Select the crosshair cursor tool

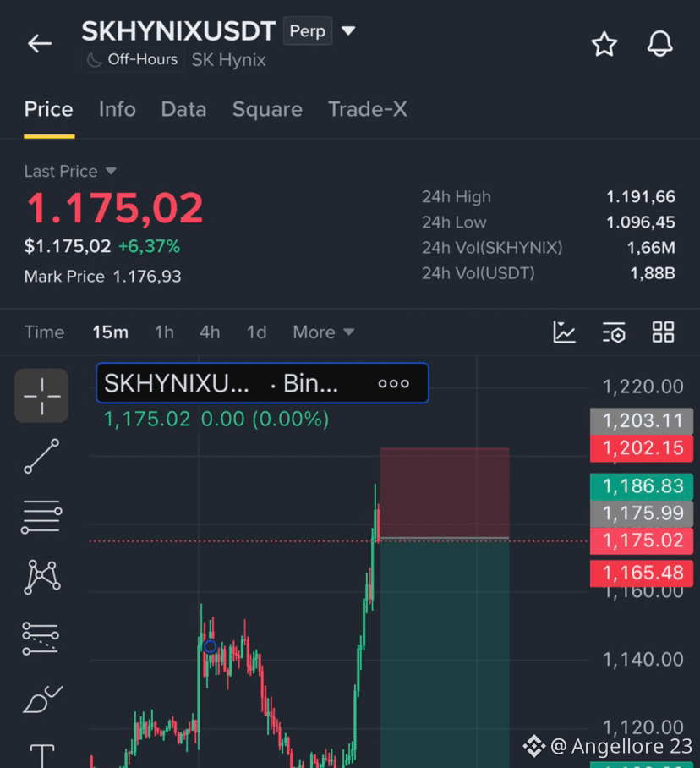pyautogui.click(x=41, y=396)
